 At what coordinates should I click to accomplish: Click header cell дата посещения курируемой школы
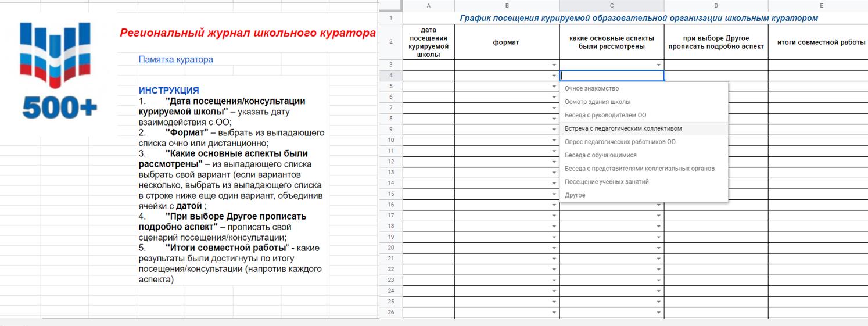(428, 42)
